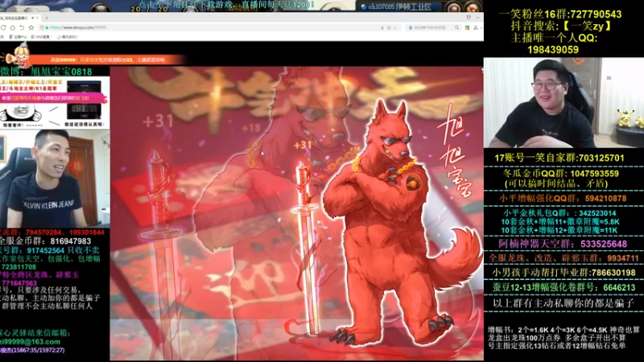
Task: Click the text 以上群有主动私聊你的都是骗子
Action: click(563, 303)
